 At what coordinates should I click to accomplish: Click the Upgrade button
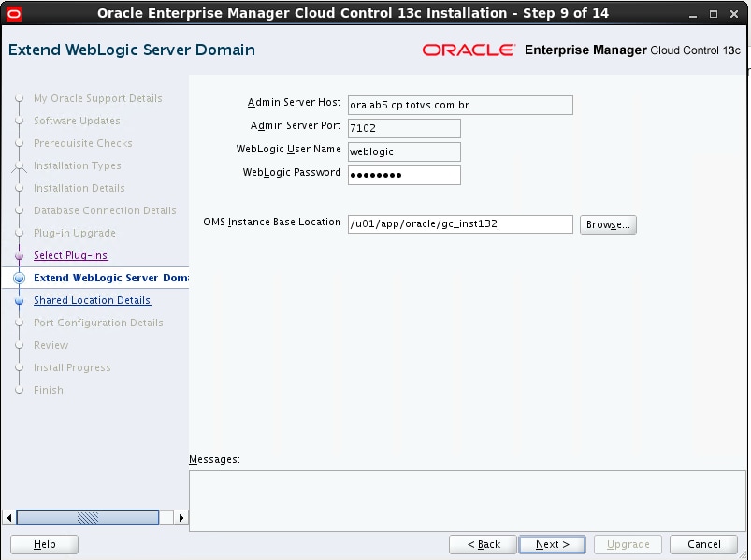628,544
